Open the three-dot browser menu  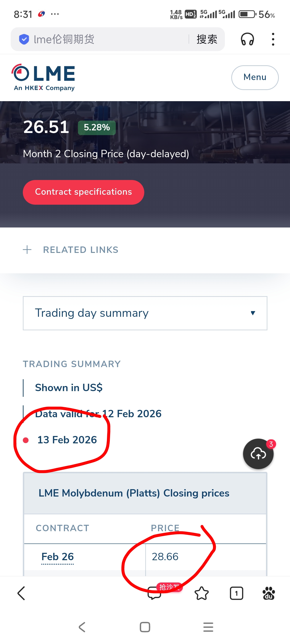tap(273, 39)
